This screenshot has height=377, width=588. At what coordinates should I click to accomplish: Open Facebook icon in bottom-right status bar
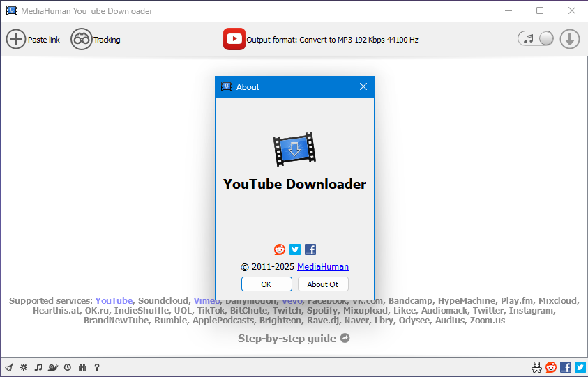566,367
